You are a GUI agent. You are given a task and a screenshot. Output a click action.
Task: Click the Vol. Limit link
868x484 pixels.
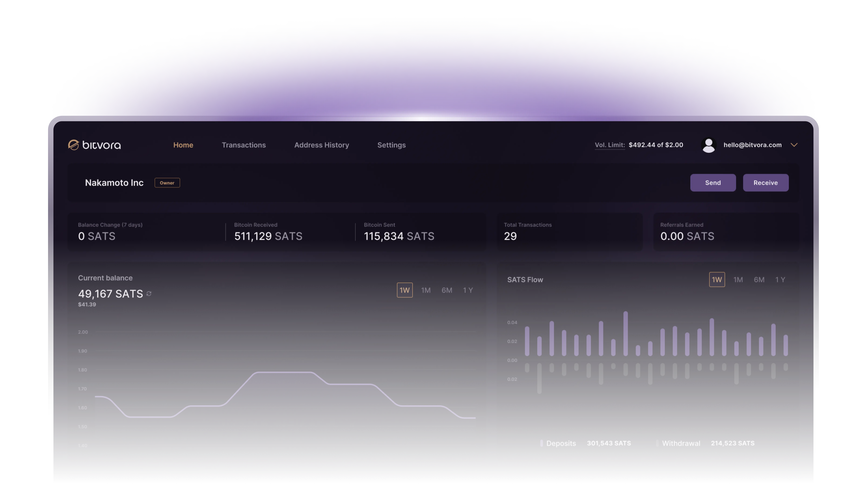(610, 145)
